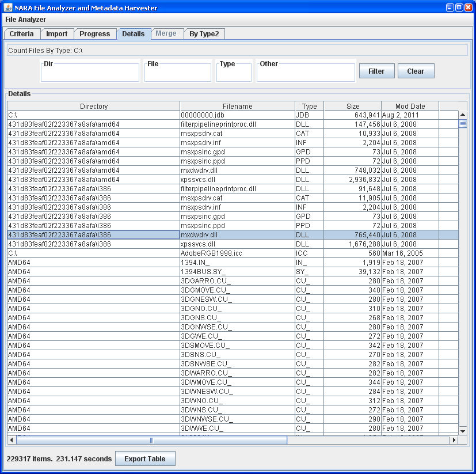This screenshot has height=474, width=476.
Task: Click the Type filter text box
Action: pos(234,74)
